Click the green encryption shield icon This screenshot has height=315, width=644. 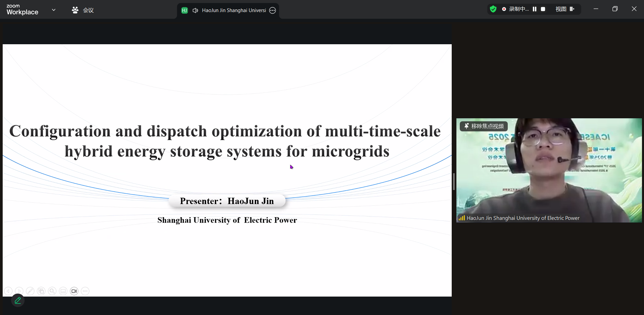[493, 9]
